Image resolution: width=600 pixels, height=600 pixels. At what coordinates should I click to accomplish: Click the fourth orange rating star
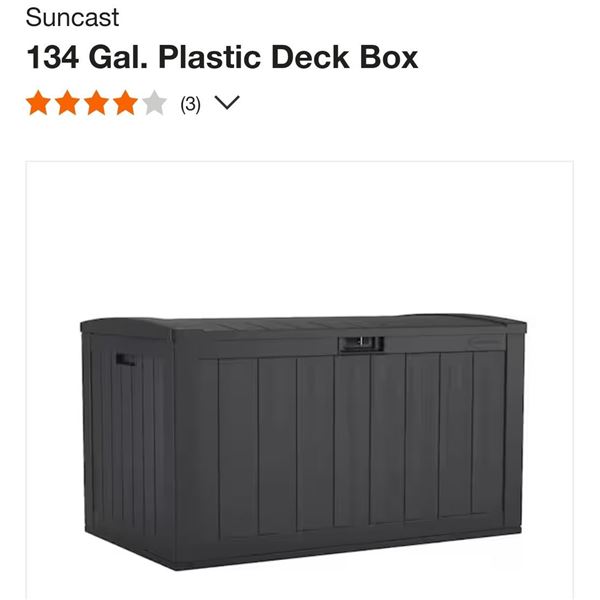(x=125, y=103)
